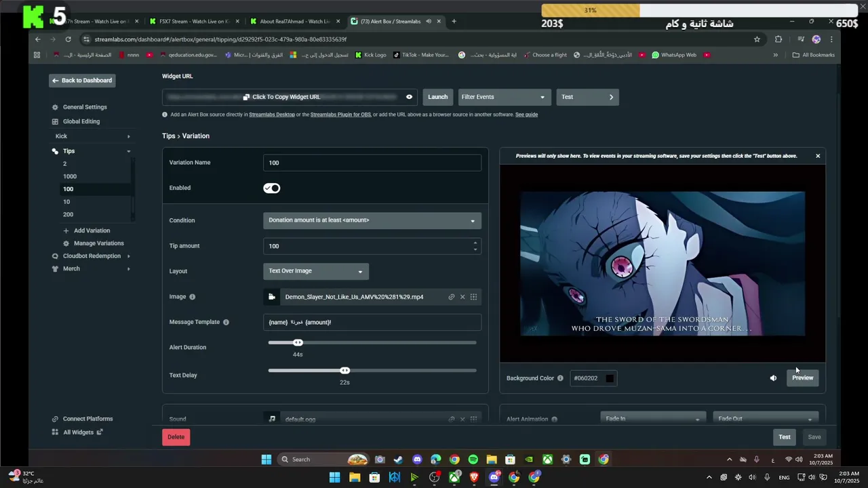Close the preview panel with the X

818,156
